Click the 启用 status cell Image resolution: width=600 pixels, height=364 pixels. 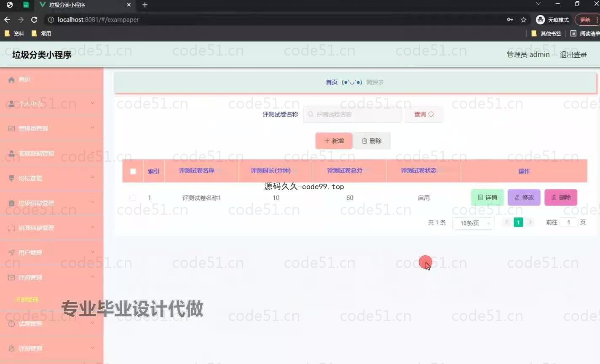tap(423, 198)
